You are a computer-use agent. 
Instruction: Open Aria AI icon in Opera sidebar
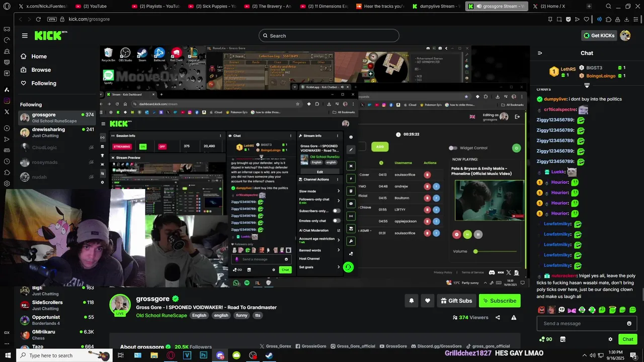(7, 89)
